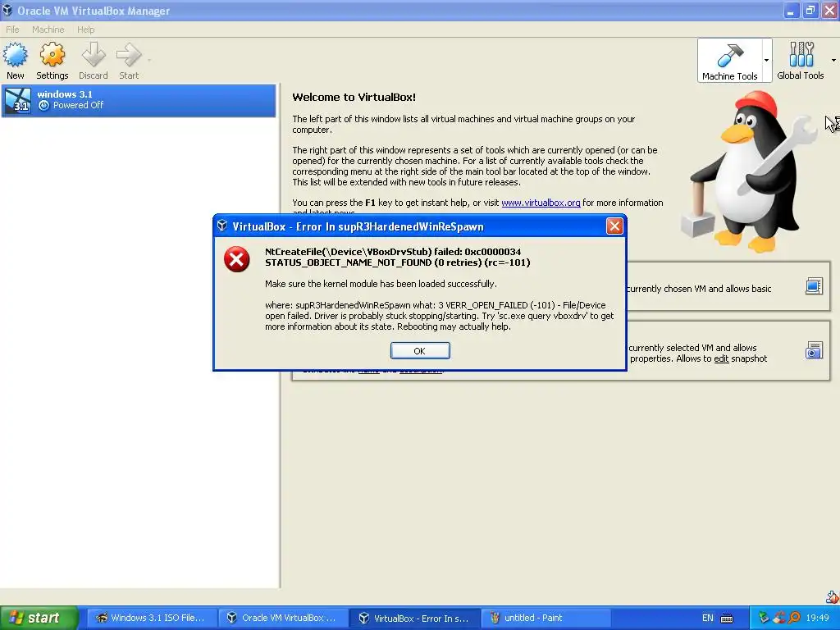Click the keyboard icon in the taskbar
The width and height of the screenshot is (840, 630).
point(727,619)
